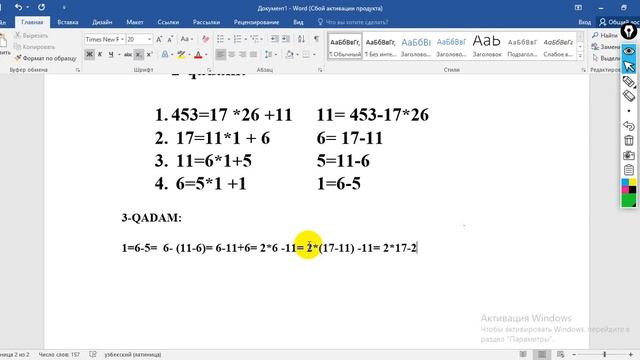Open the highlight color dropdown arrow
640x360 pixels.
pyautogui.click(x=189, y=55)
